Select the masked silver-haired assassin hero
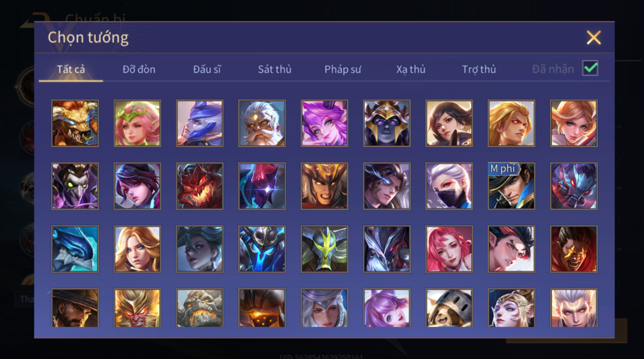644x359 pixels. tap(449, 186)
